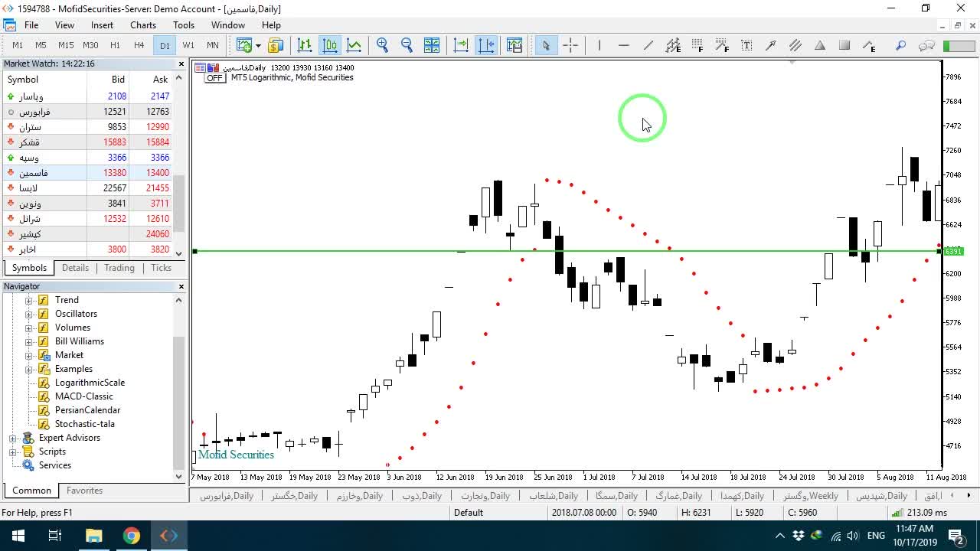Screen dimensions: 980x551
Task: Switch chart to bar chart style
Action: [305, 45]
